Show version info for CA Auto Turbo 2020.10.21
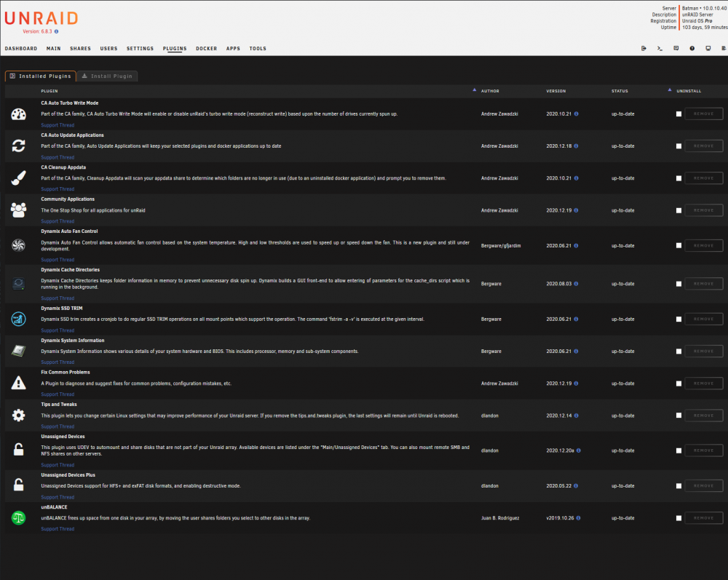Viewport: 728px width, 580px height. tap(576, 114)
